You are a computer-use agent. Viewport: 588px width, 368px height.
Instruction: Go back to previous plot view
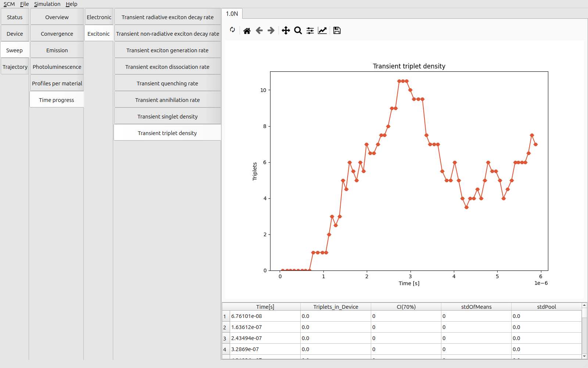pos(259,31)
